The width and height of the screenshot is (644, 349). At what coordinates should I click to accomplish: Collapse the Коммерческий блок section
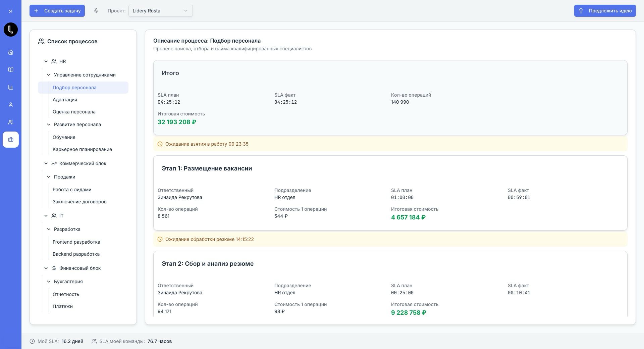click(x=46, y=163)
